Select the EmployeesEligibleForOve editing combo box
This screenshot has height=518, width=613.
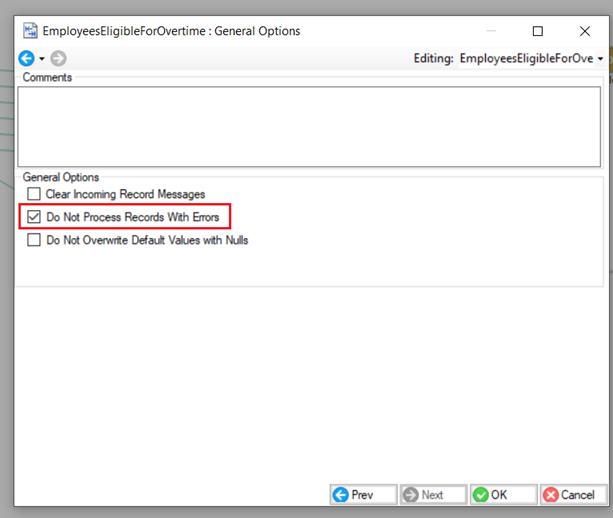click(525, 59)
